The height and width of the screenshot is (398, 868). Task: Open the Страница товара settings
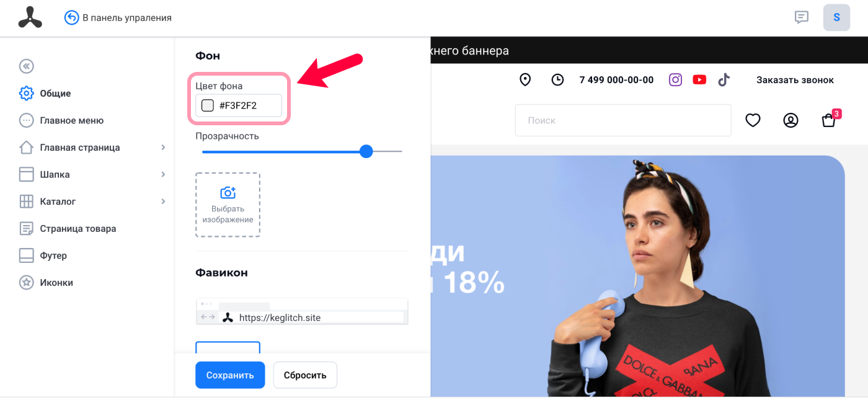coord(77,228)
